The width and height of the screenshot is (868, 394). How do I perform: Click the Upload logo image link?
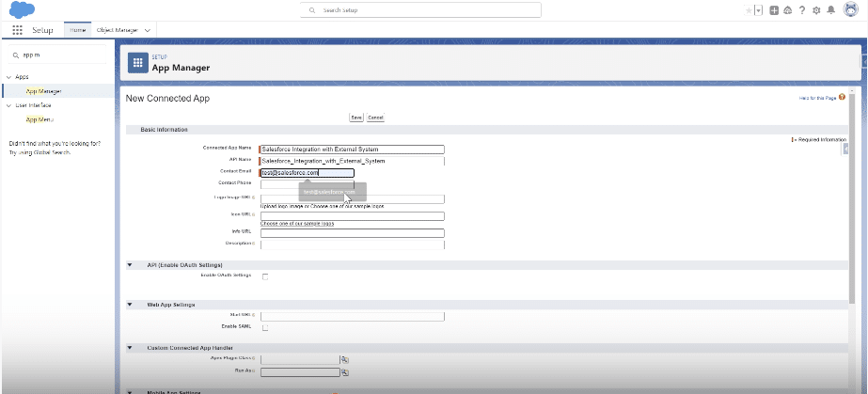pos(283,207)
